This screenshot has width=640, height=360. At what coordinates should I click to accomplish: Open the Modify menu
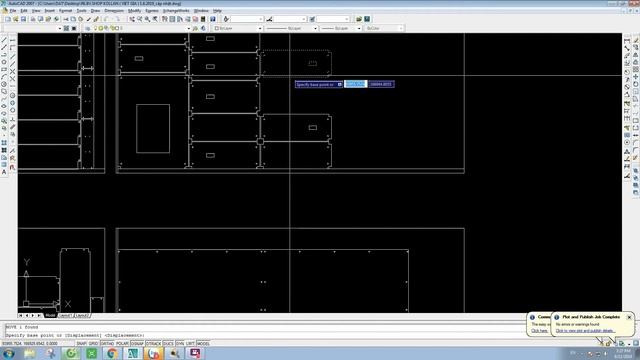click(x=134, y=11)
